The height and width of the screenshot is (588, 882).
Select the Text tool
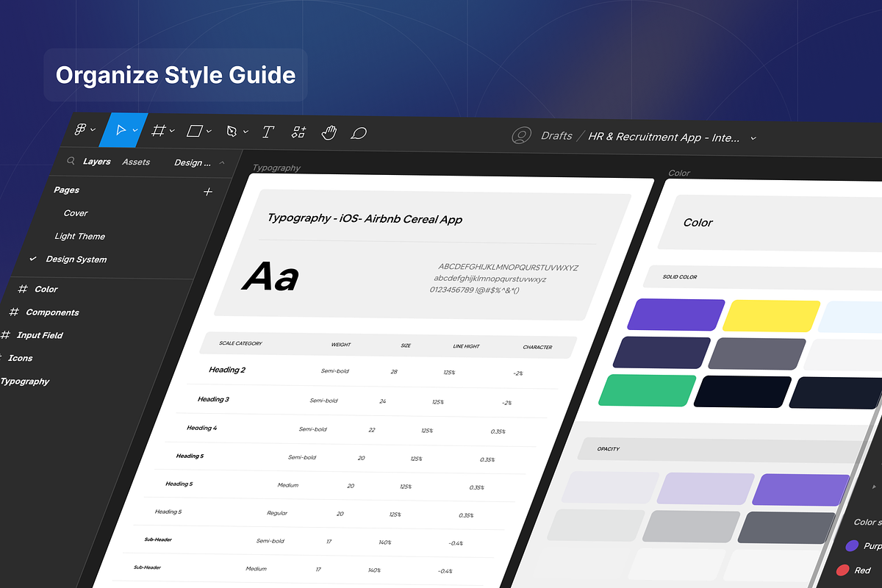coord(268,132)
